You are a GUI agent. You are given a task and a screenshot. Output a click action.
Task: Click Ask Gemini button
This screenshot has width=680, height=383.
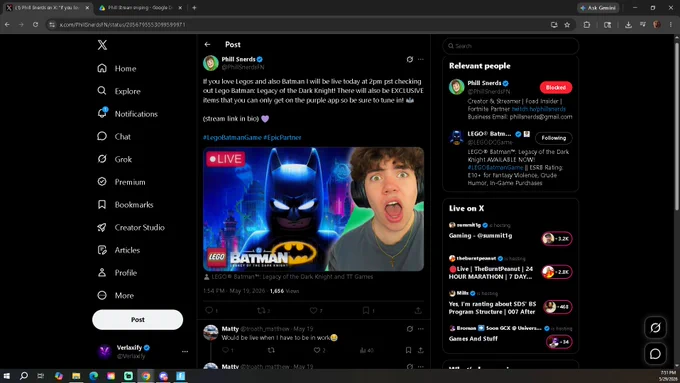(598, 8)
